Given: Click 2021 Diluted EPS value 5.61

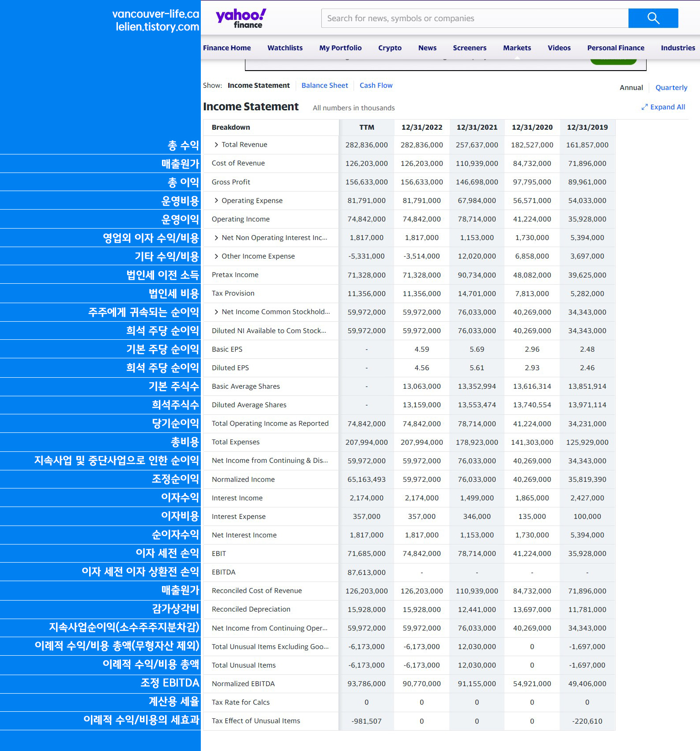Looking at the screenshot, I should [x=477, y=368].
